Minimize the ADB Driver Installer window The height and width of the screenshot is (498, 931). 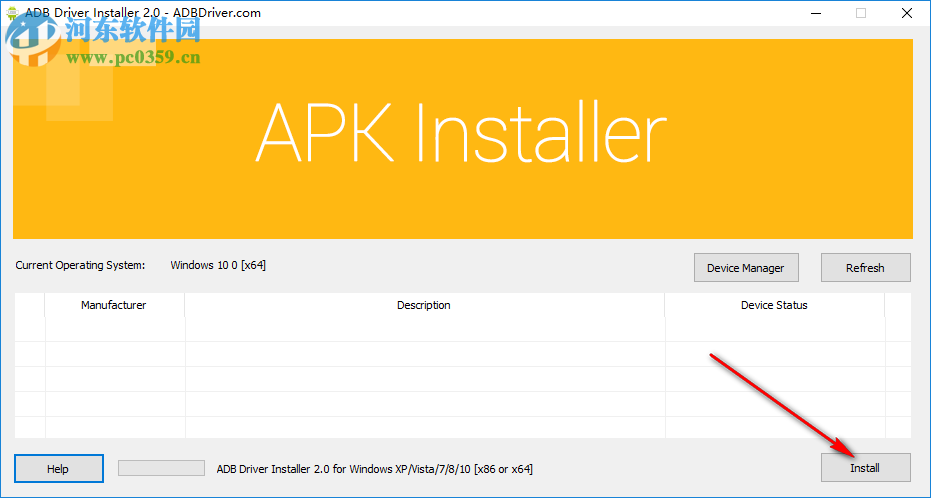pos(816,13)
